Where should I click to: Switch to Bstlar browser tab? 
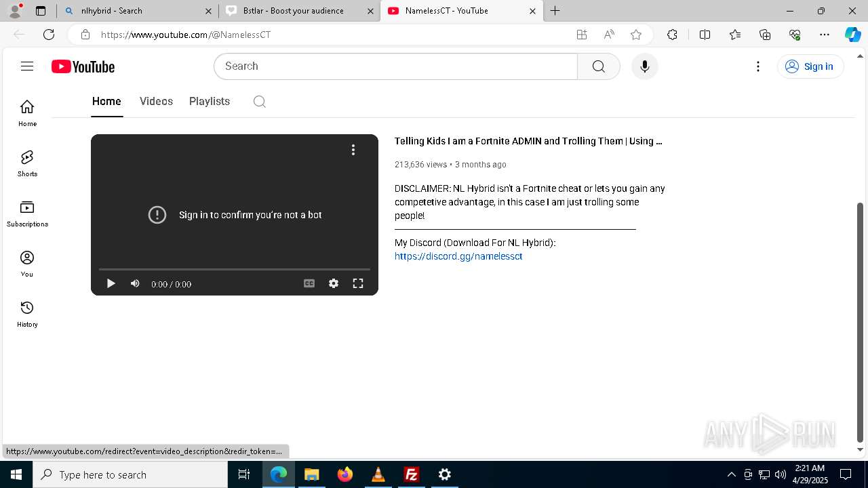299,11
